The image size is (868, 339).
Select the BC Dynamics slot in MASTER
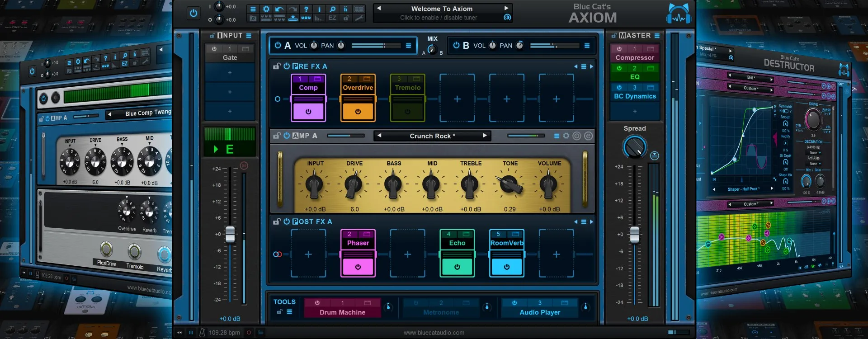pos(635,92)
